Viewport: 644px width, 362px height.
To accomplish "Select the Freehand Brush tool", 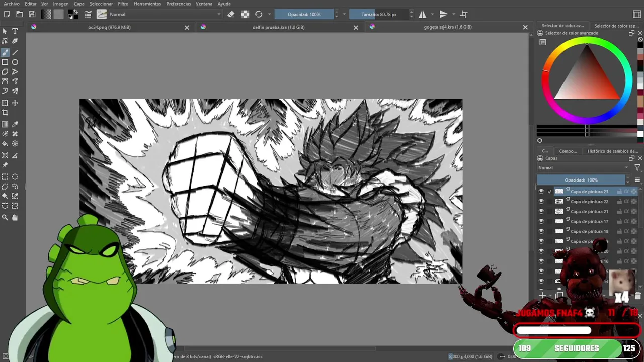I will (x=5, y=52).
